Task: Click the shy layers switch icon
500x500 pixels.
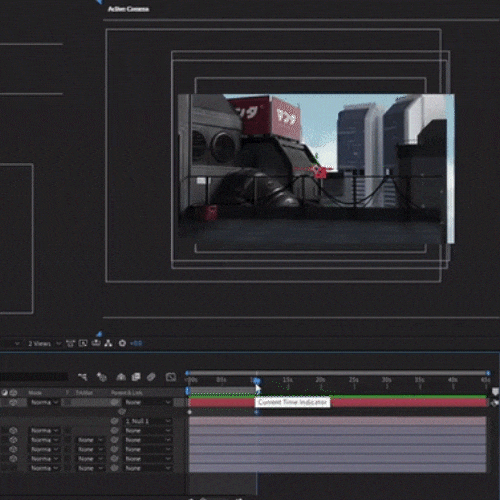Action: (121, 377)
